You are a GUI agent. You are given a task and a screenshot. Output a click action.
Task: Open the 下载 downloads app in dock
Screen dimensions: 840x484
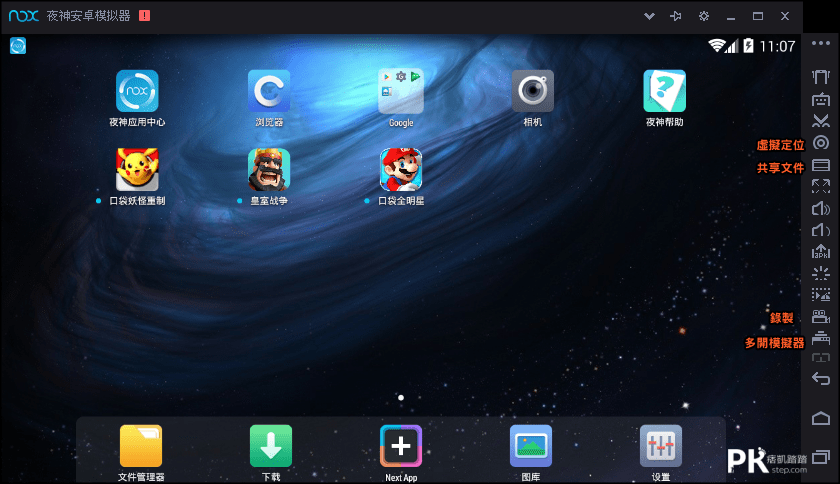click(x=271, y=446)
